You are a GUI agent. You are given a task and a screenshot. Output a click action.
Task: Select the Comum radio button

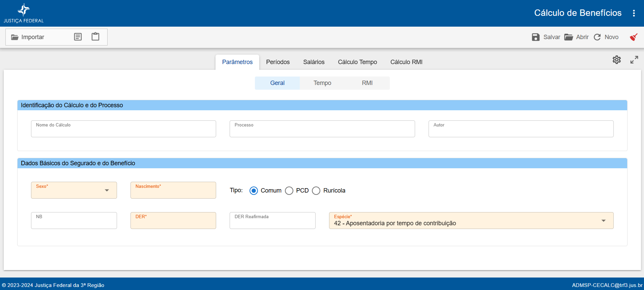pos(254,191)
